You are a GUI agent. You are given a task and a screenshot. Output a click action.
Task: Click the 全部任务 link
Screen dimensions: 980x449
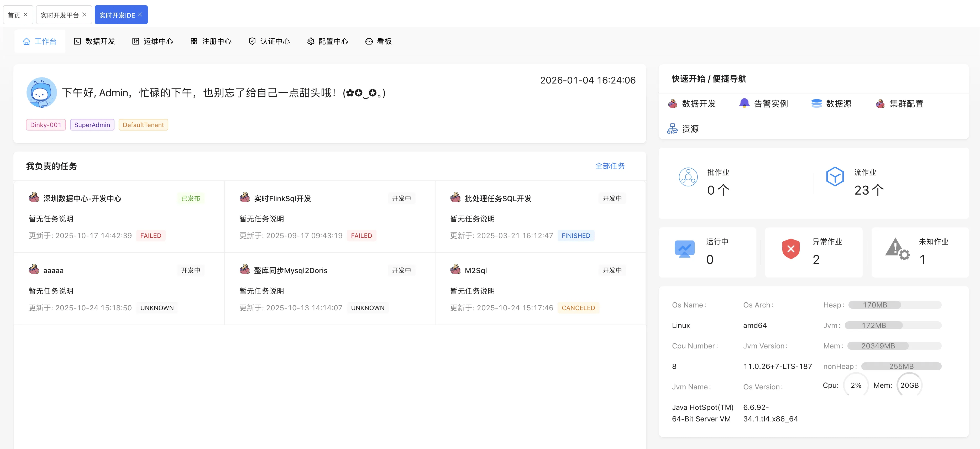[610, 166]
